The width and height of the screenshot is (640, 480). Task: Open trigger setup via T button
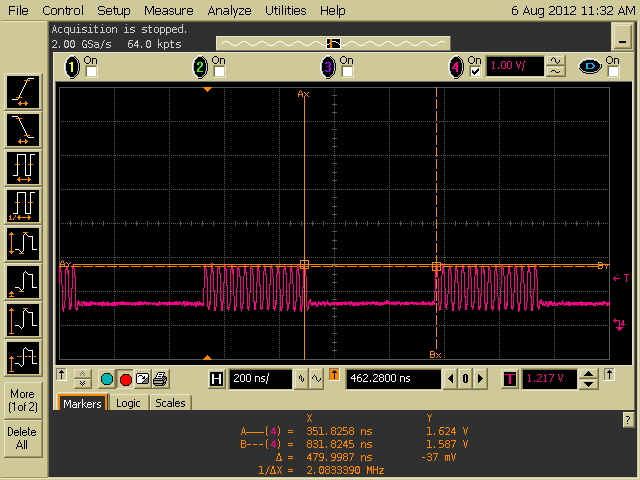[509, 379]
